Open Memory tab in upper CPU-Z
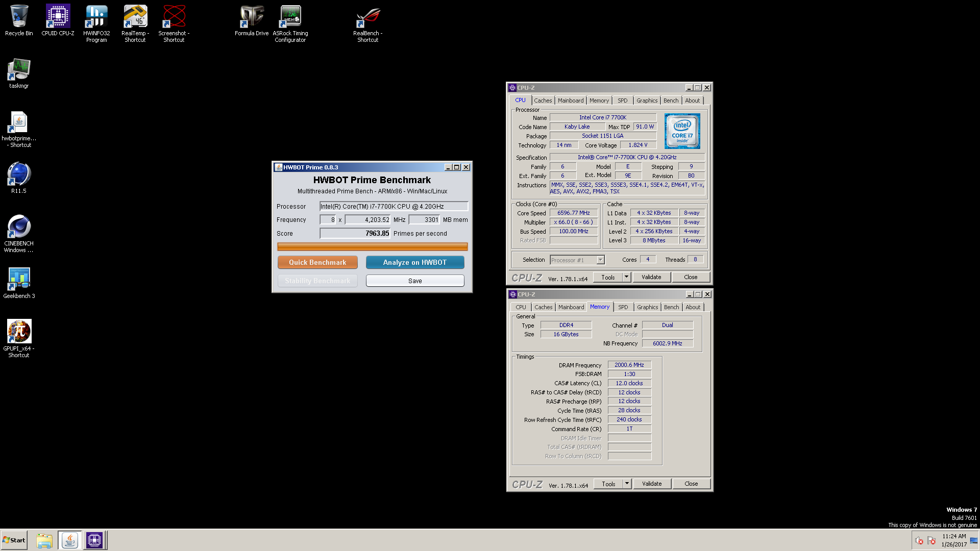The height and width of the screenshot is (551, 980). [x=599, y=101]
